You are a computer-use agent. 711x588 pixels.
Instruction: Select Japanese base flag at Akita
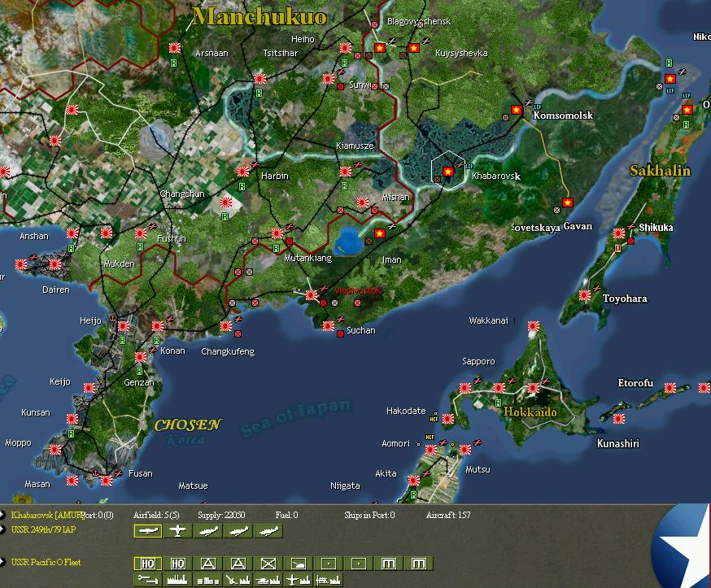coord(413,480)
